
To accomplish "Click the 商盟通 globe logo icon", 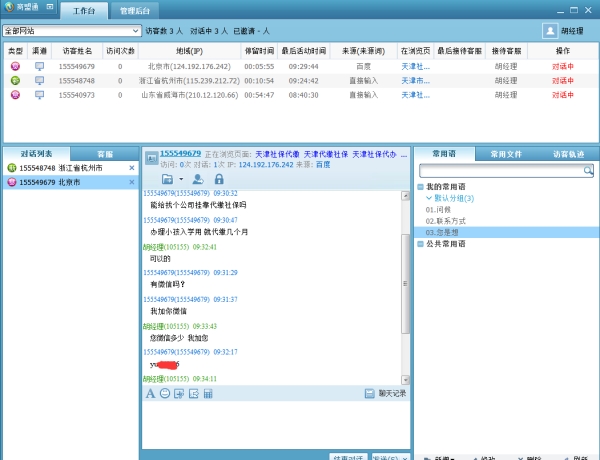I will point(9,7).
